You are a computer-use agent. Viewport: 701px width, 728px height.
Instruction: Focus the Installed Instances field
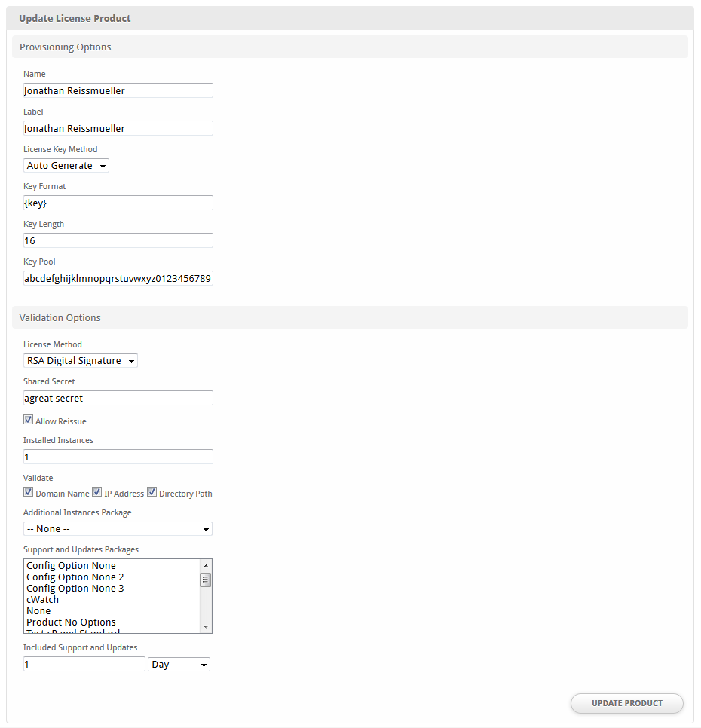click(x=118, y=457)
